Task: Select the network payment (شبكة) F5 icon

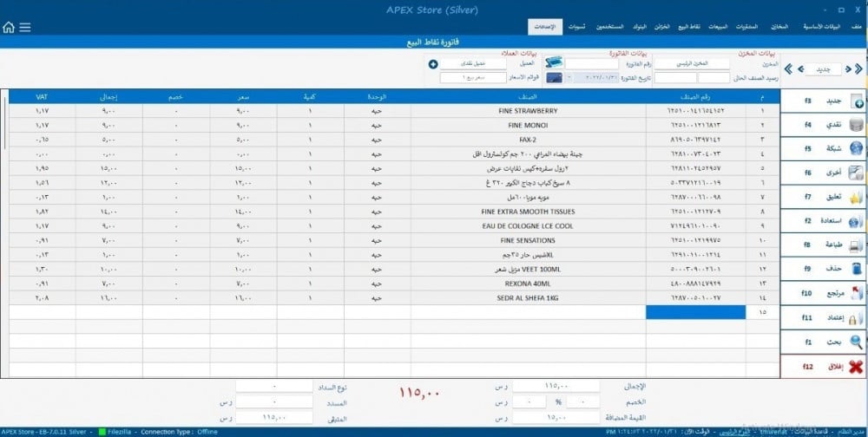Action: point(855,148)
